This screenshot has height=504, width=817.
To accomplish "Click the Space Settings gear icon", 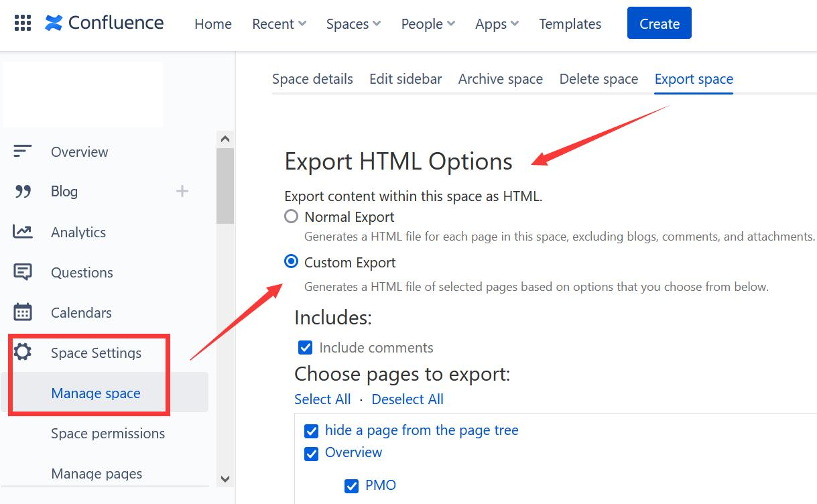I will pos(23,353).
